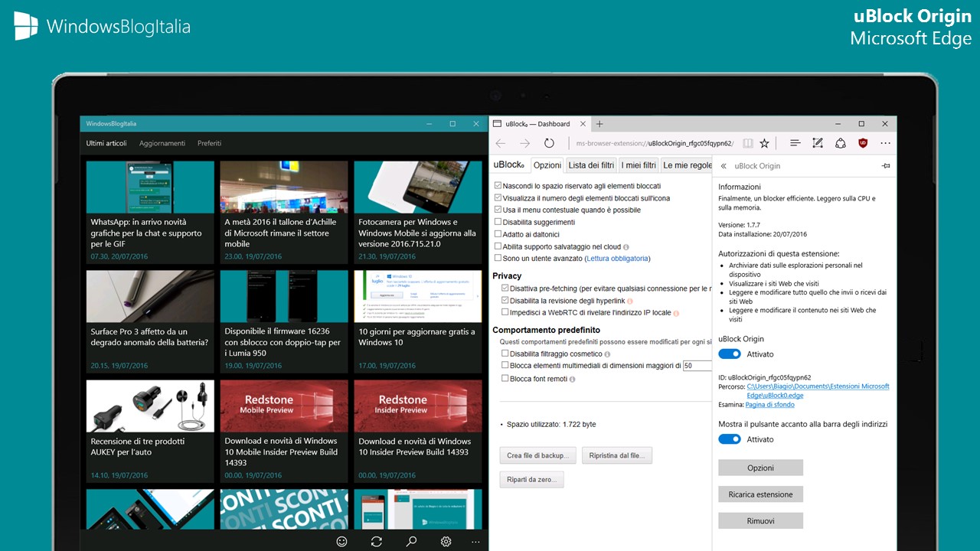Open Lista dei filtri tab
This screenshot has height=551, width=980.
[x=592, y=165]
